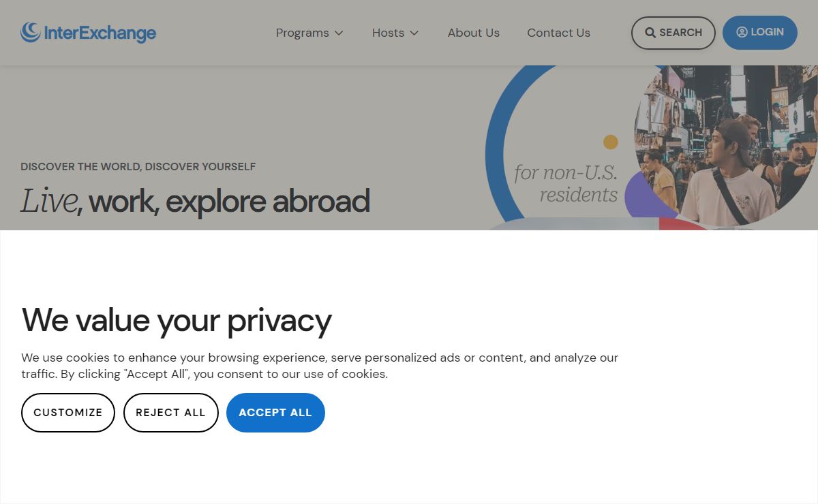The width and height of the screenshot is (818, 504).
Task: Click the "We value your privacy" heading
Action: coord(177,319)
